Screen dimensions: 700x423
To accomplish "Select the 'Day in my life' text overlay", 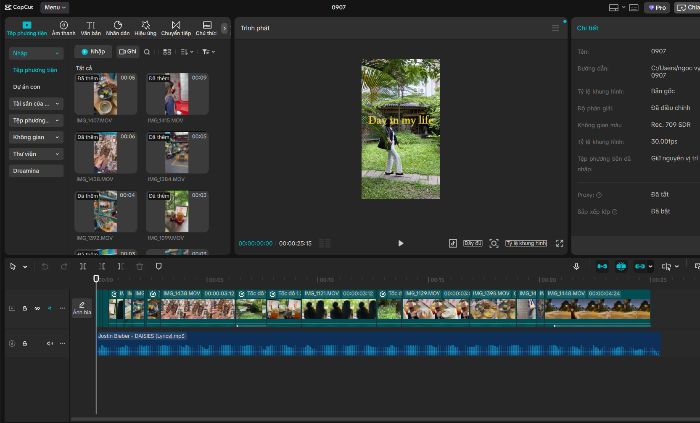I will pyautogui.click(x=400, y=120).
